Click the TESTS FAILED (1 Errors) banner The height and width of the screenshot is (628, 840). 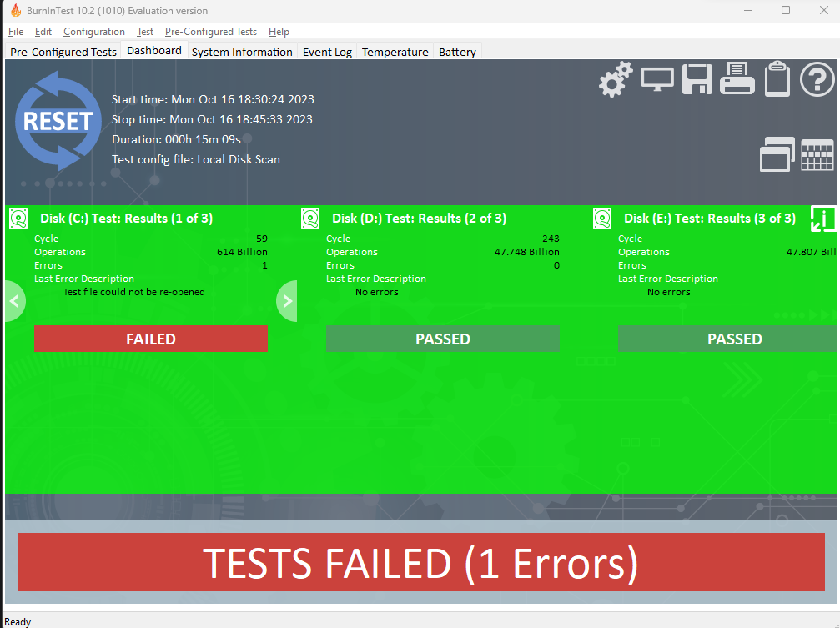(x=421, y=562)
